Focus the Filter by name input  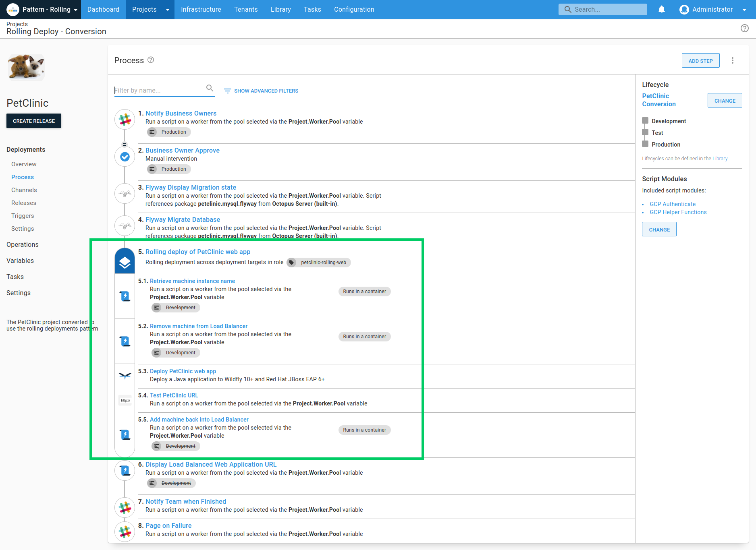[159, 91]
